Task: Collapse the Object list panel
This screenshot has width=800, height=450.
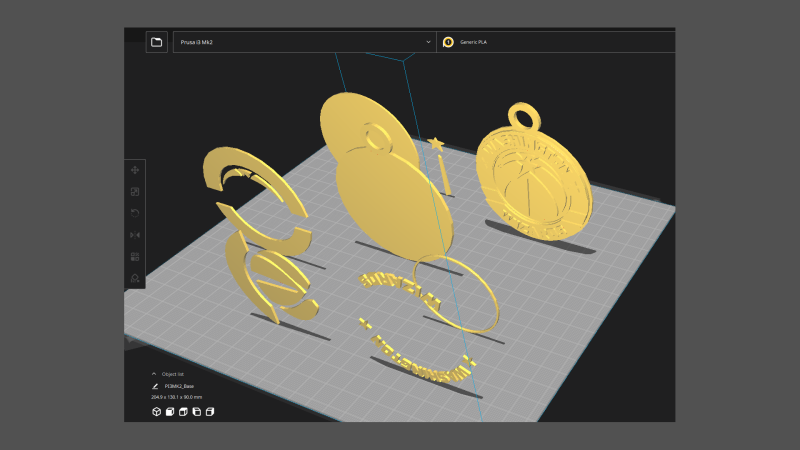Action: coord(154,373)
